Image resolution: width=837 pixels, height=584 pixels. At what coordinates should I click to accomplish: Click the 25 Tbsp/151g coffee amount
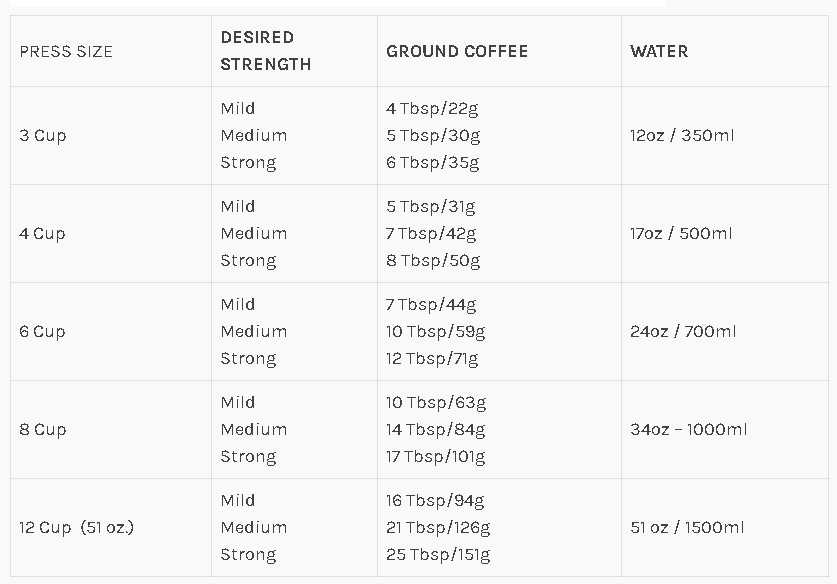point(438,555)
